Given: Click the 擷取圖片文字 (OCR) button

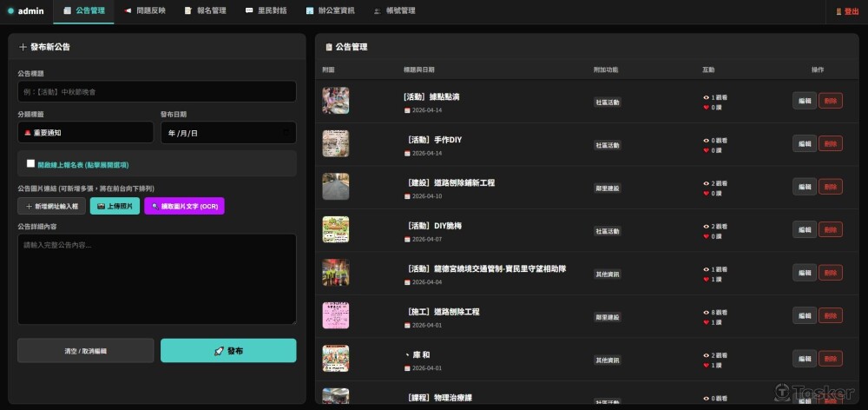Looking at the screenshot, I should pos(184,206).
